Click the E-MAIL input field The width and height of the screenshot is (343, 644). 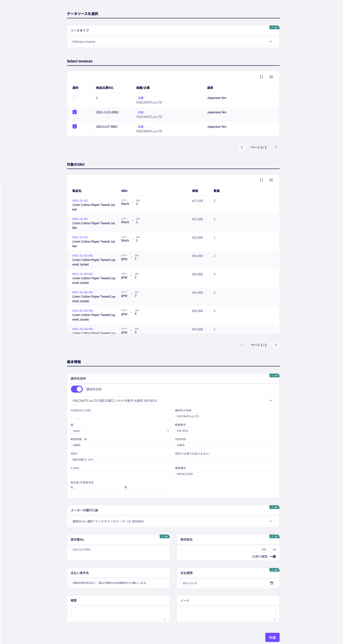[x=121, y=474]
